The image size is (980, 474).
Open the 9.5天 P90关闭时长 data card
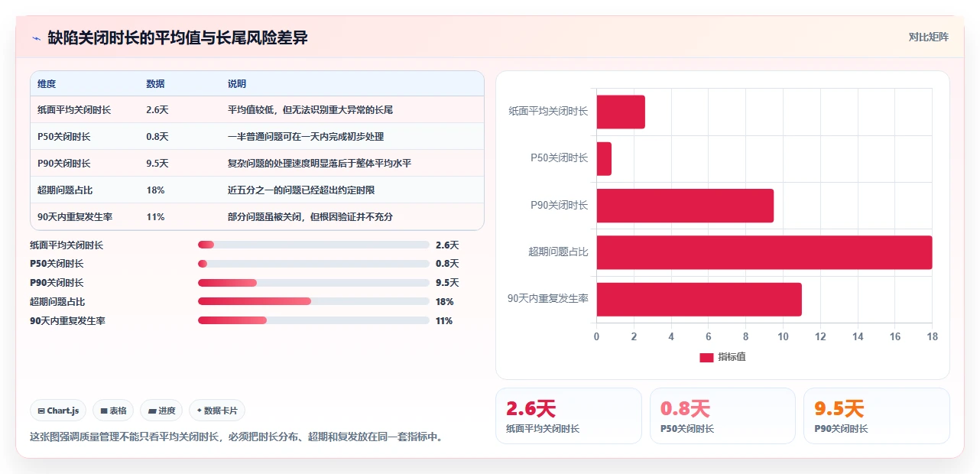tap(876, 416)
